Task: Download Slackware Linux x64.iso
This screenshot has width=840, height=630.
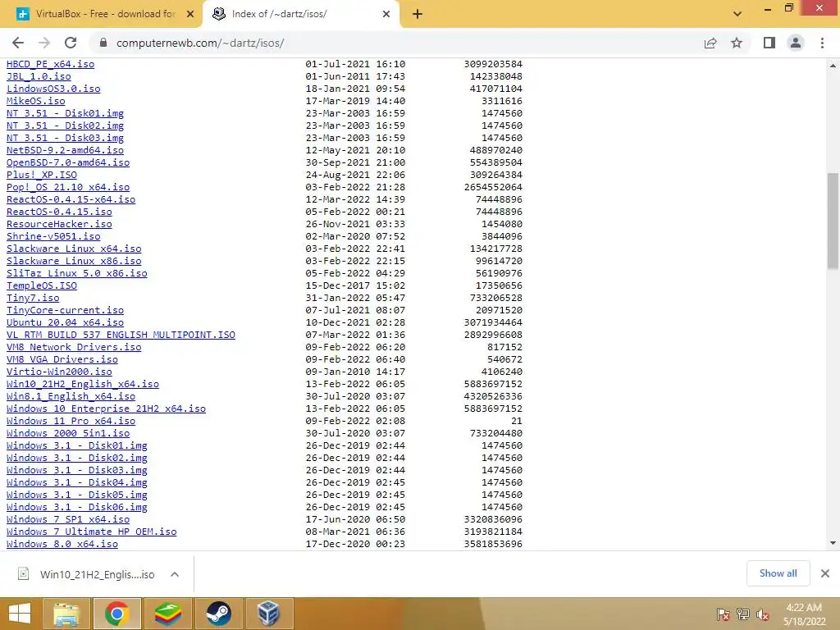Action: point(74,249)
